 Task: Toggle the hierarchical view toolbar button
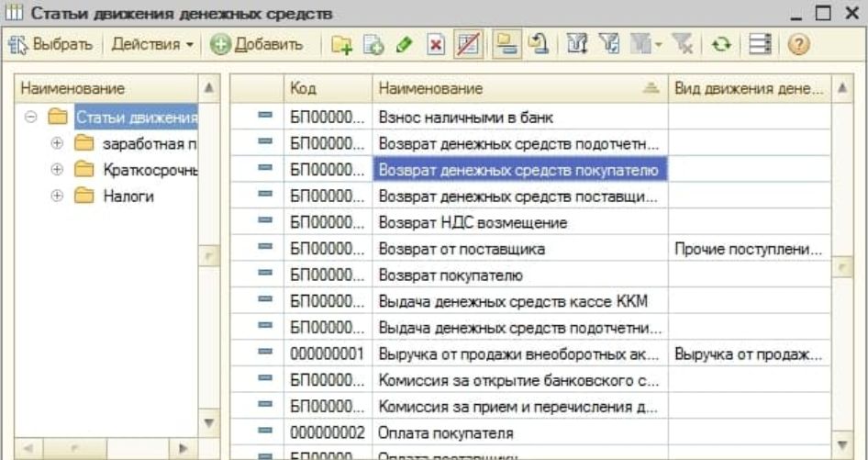505,45
